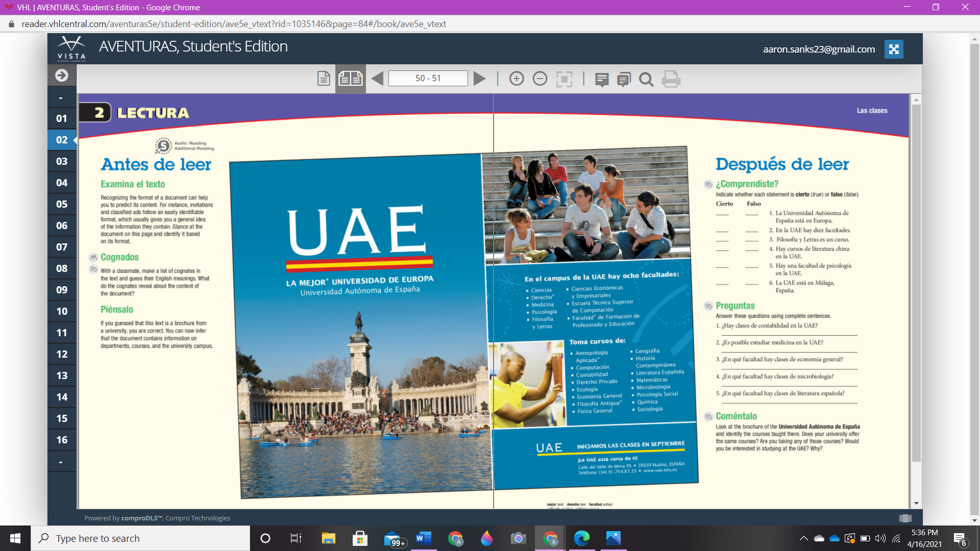The image size is (980, 551).
Task: Open chapter 12 in sidebar
Action: [62, 354]
